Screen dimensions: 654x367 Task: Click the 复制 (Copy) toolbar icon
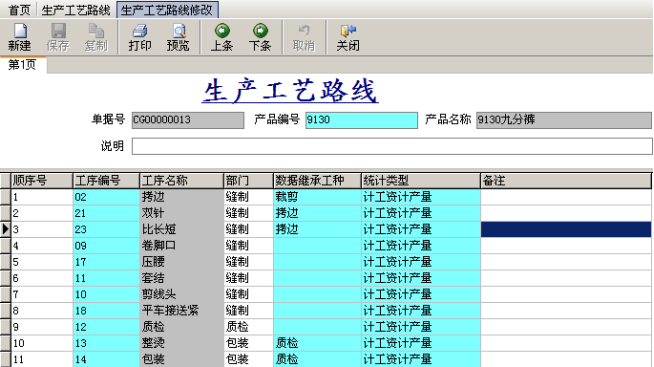[96, 38]
